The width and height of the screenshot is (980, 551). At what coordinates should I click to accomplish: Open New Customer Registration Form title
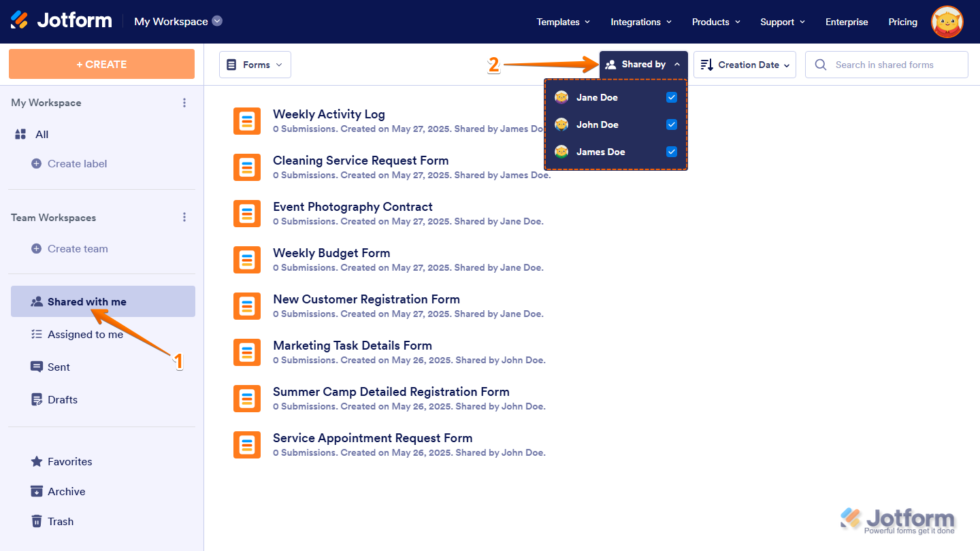click(366, 299)
